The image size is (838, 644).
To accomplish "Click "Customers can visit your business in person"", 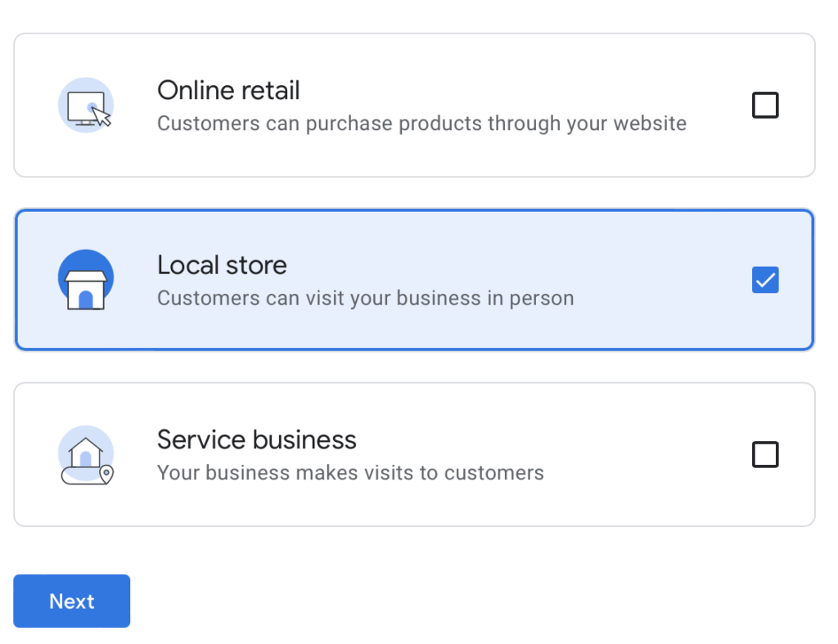I will point(365,298).
